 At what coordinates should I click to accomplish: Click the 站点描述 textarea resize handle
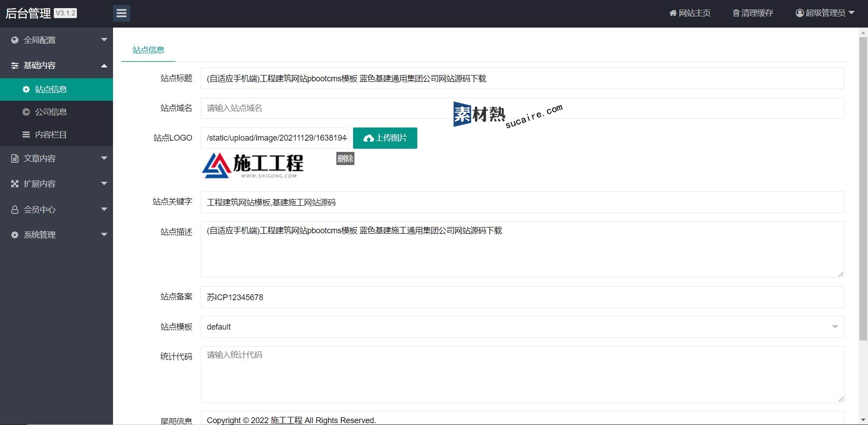[x=840, y=274]
